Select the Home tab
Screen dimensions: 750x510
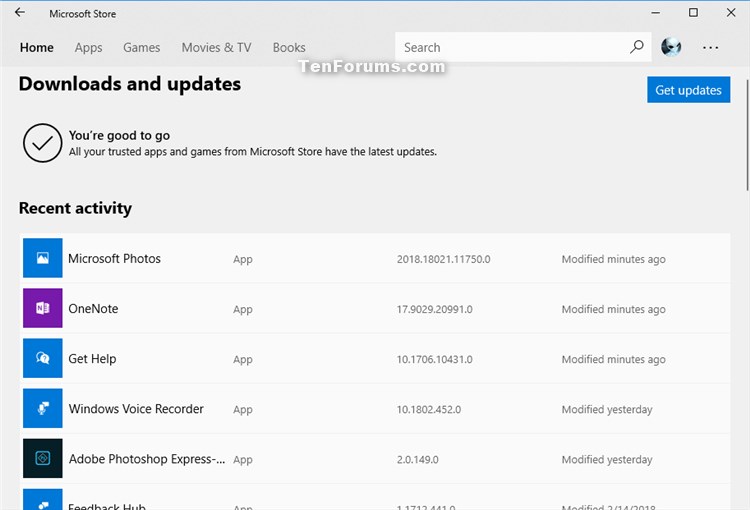37,47
